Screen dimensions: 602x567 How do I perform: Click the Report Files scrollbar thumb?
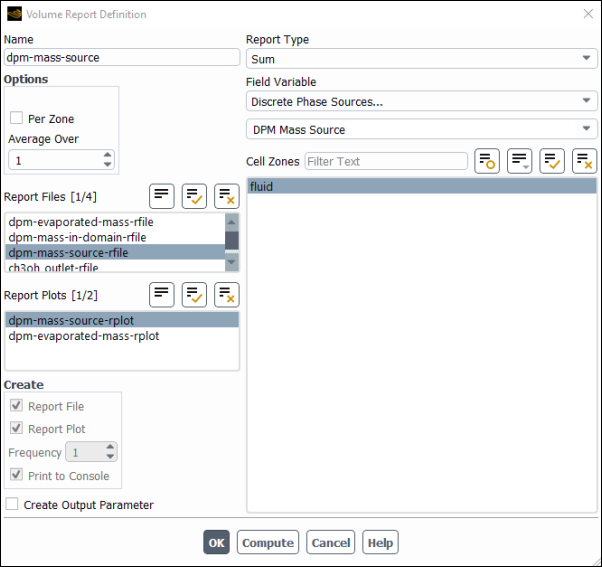(x=232, y=241)
